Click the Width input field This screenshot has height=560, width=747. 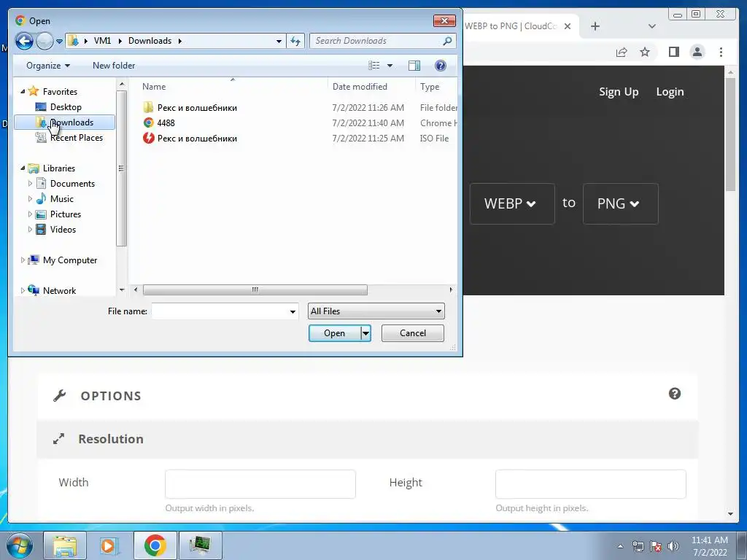260,484
